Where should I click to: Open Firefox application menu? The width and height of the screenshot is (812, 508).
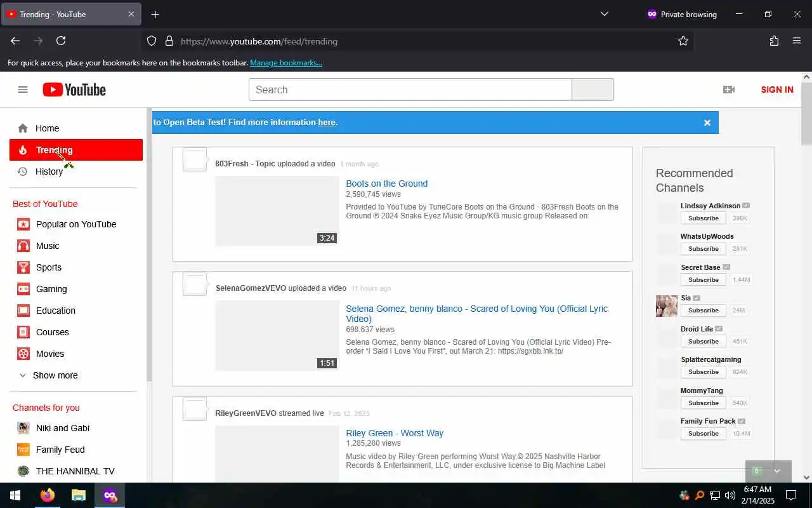[x=797, y=41]
